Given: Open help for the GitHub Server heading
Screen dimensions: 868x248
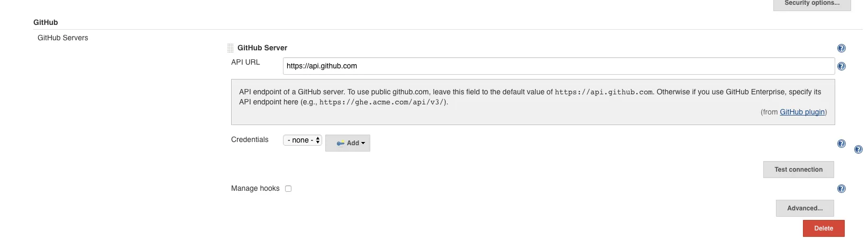Looking at the screenshot, I should (x=841, y=48).
